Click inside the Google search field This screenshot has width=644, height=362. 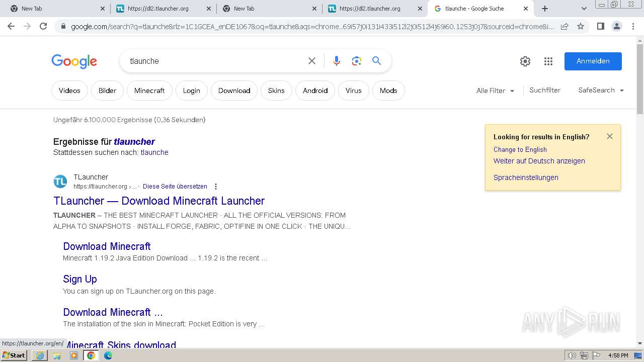[216, 61]
